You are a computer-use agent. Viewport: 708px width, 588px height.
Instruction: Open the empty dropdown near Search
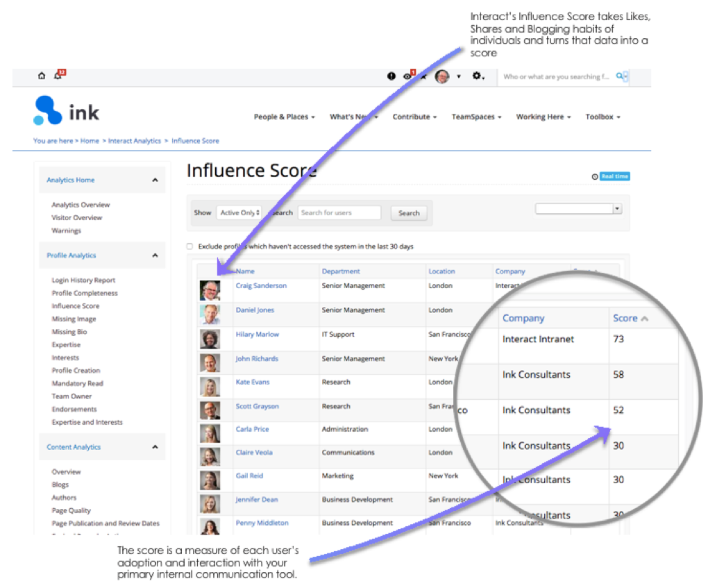(578, 209)
